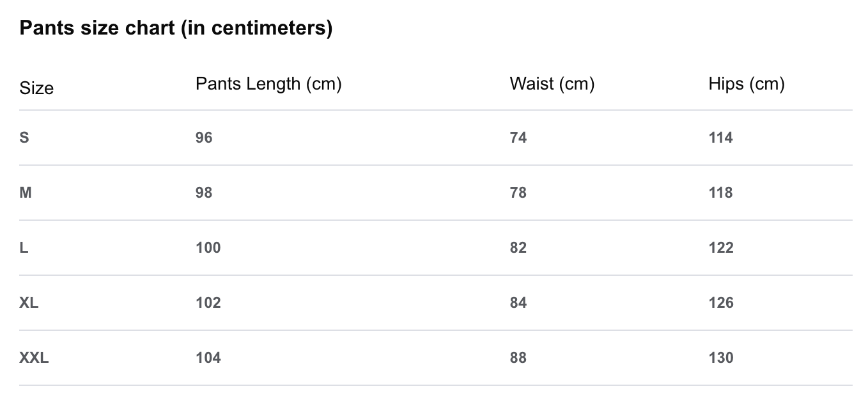
Task: Click the pants length value 100
Action: click(208, 248)
